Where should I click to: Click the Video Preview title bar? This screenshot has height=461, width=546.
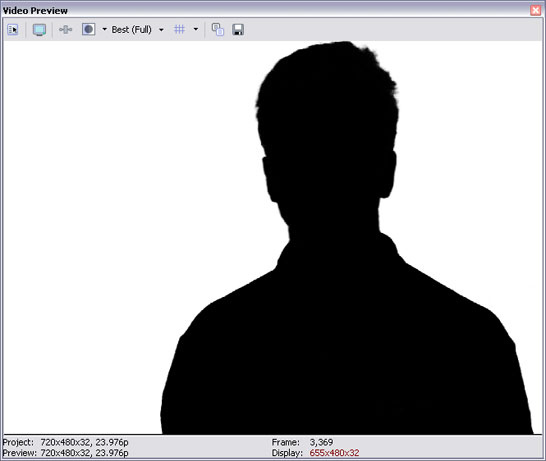coord(265,10)
